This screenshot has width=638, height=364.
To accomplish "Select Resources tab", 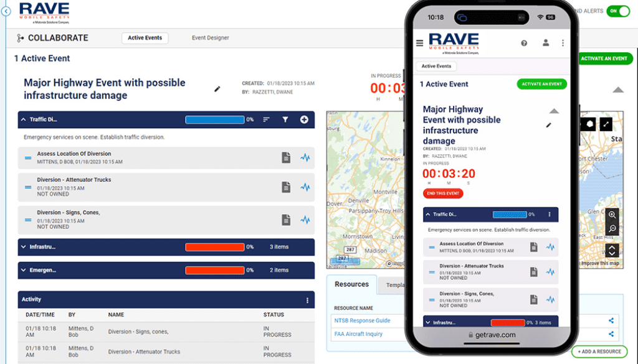I will [x=351, y=284].
